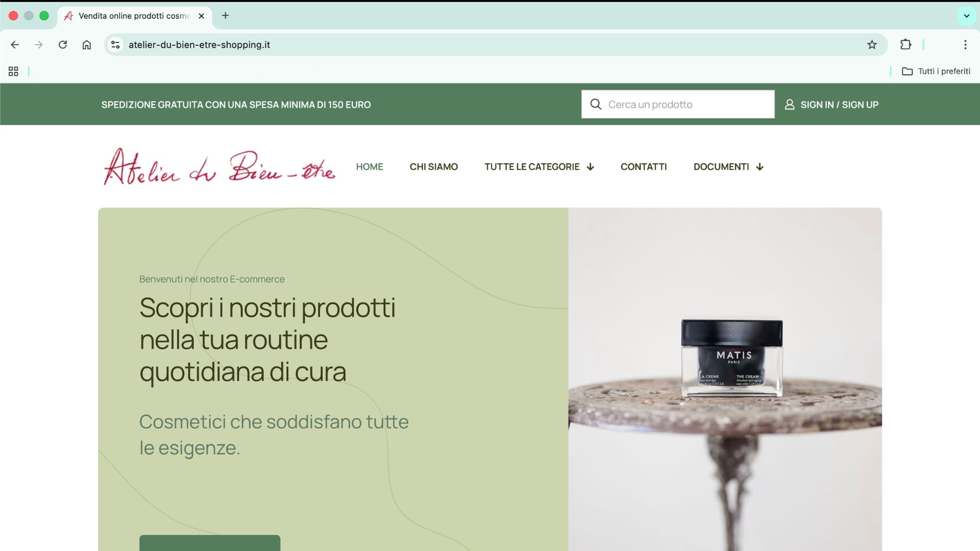Click the user profile icon beside Sign In
This screenshot has height=551, width=980.
789,105
